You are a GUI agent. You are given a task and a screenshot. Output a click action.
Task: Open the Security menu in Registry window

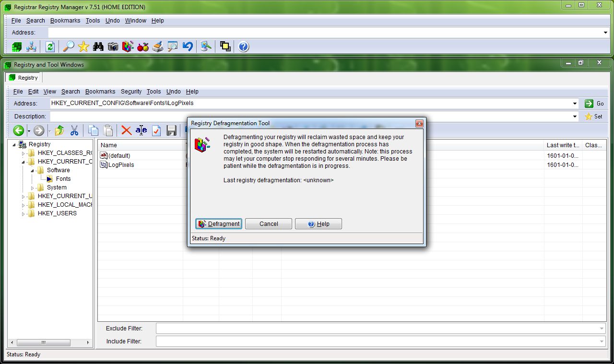(x=131, y=92)
